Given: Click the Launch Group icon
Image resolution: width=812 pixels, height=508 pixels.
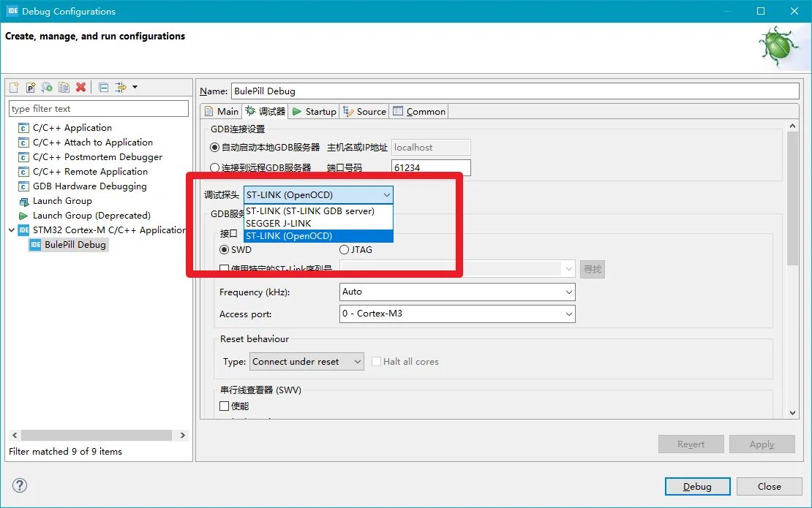Looking at the screenshot, I should click(23, 201).
